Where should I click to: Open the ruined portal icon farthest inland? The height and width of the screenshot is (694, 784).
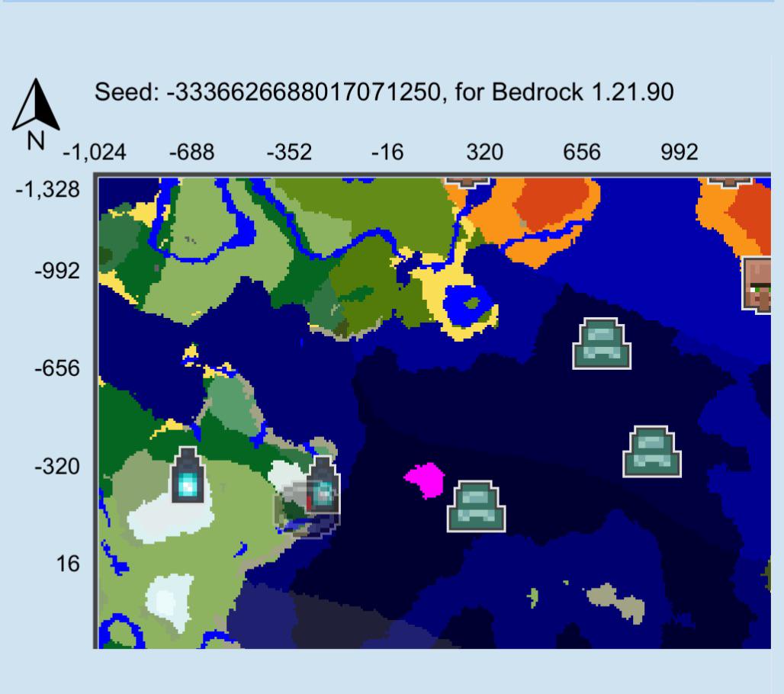(x=188, y=475)
